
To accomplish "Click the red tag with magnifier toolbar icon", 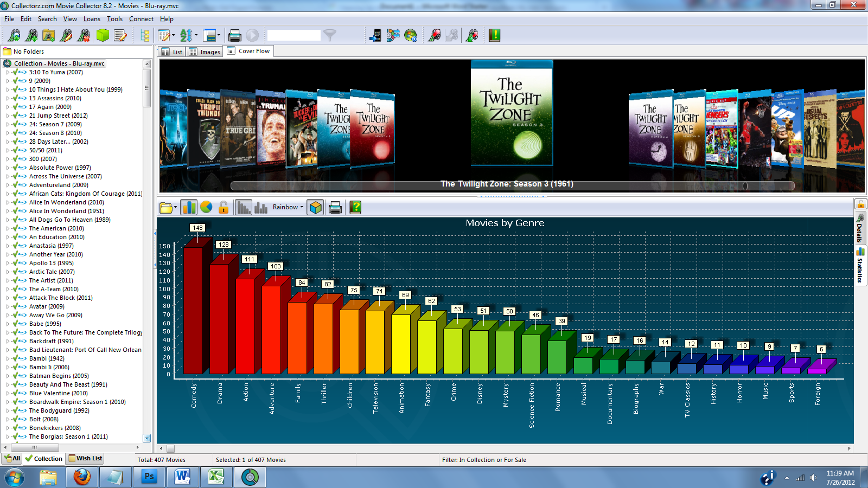I will coord(434,36).
